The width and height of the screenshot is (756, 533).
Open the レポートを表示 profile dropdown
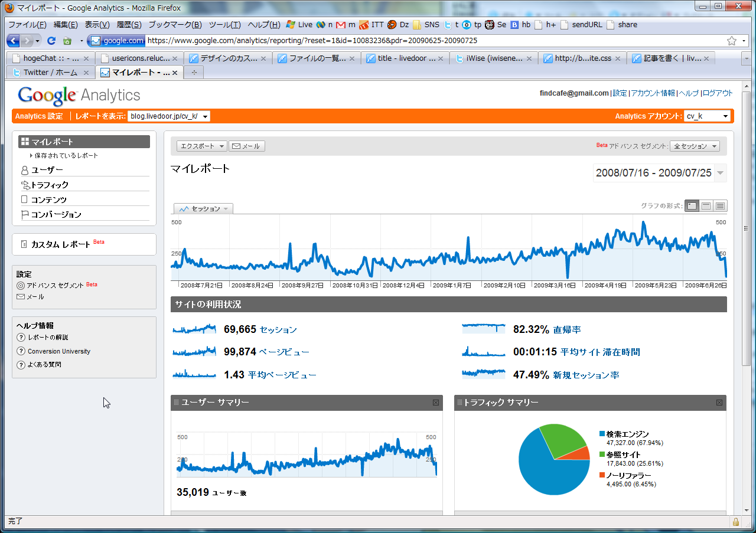tap(169, 116)
